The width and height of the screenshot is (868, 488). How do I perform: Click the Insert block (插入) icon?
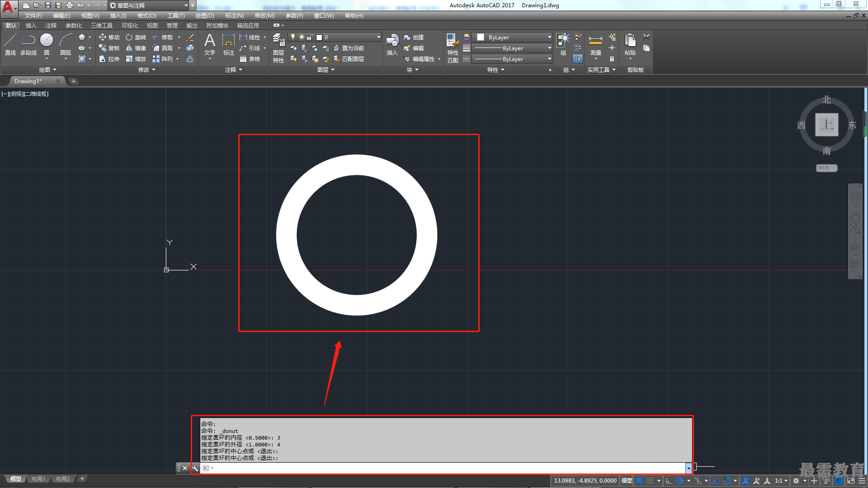pyautogui.click(x=392, y=44)
